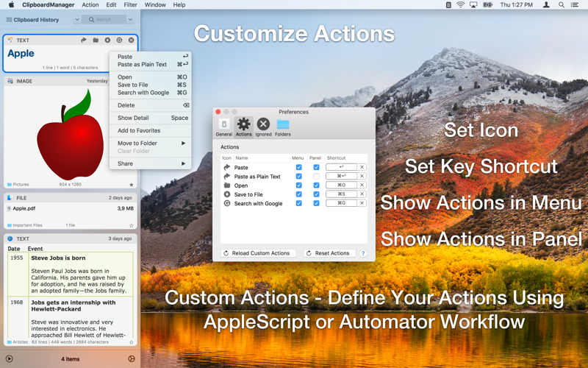Toggle the Menu checkbox for Save to File
The width and height of the screenshot is (588, 368).
299,194
